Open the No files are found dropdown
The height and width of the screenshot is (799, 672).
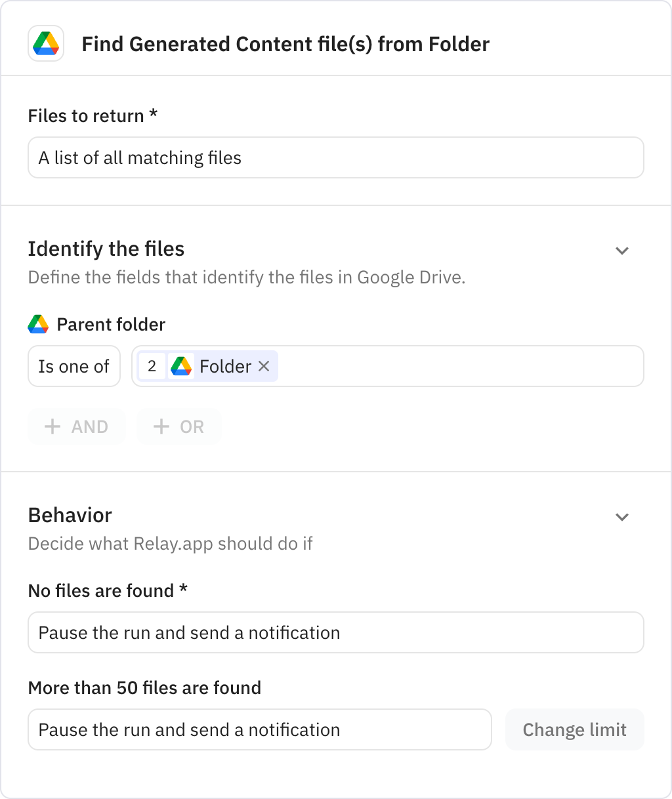point(336,632)
